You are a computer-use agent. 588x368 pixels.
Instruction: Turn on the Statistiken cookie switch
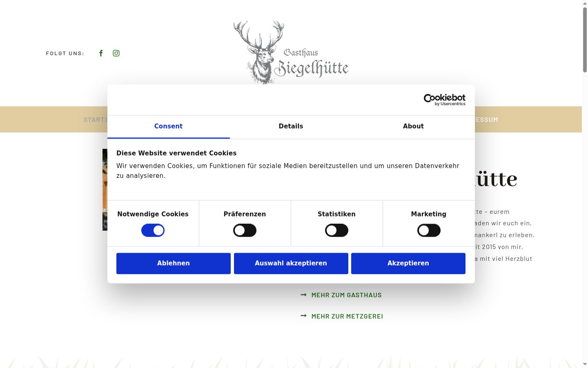click(336, 230)
